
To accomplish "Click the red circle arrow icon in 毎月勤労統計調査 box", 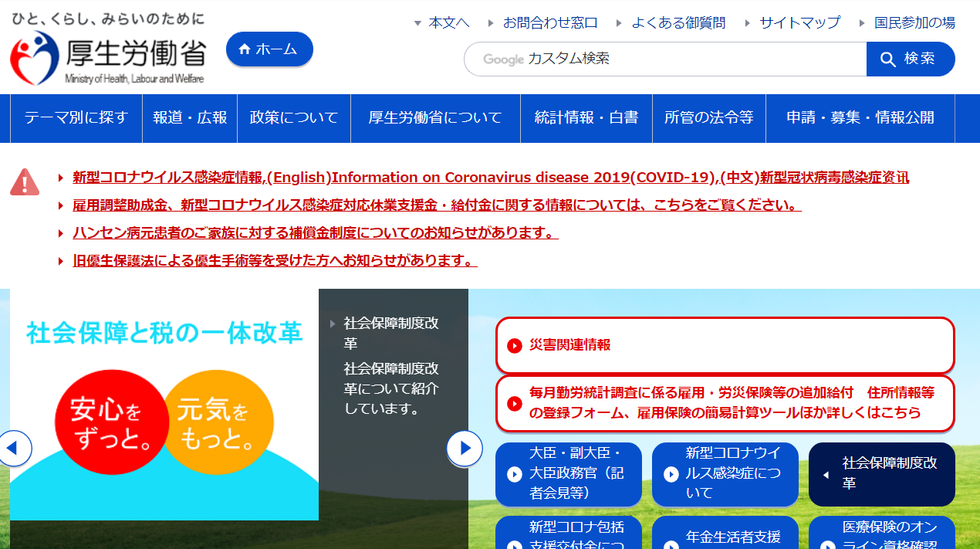I will [x=515, y=403].
